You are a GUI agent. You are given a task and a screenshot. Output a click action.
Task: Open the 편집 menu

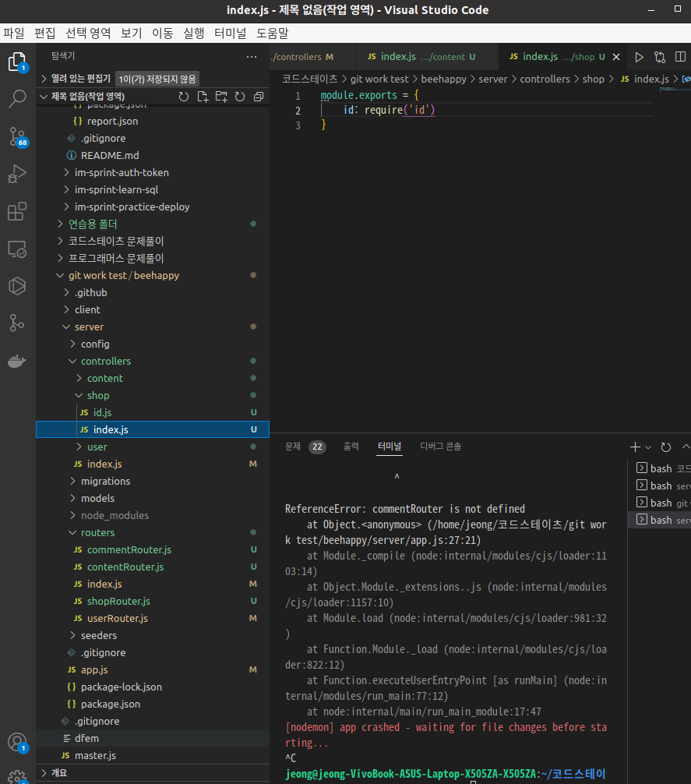point(45,33)
